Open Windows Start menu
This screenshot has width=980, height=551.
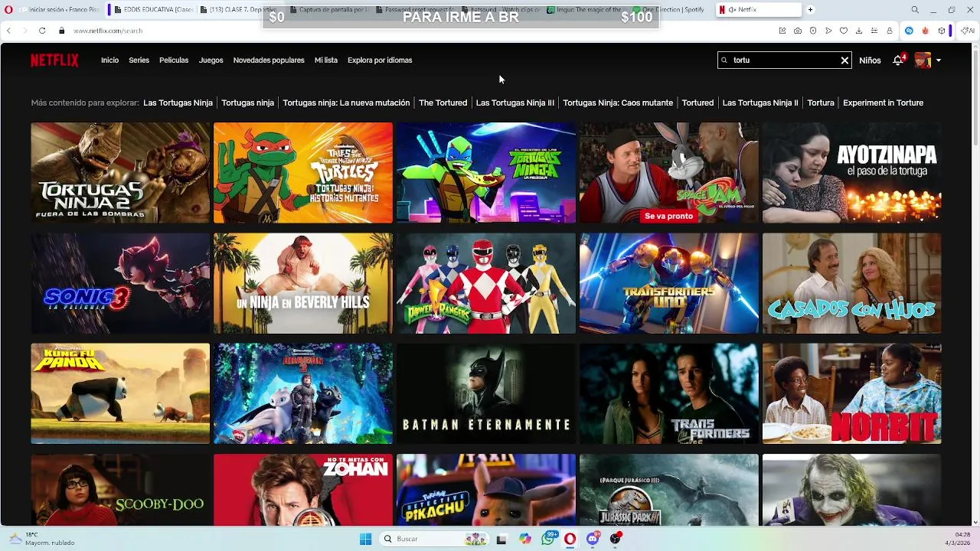coord(365,539)
